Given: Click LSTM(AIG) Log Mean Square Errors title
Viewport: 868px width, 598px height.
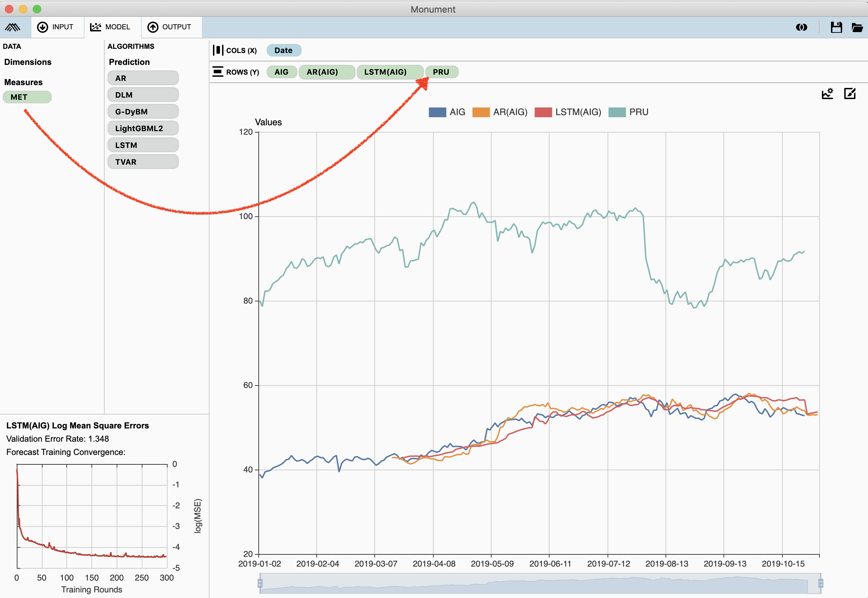Looking at the screenshot, I should click(78, 426).
